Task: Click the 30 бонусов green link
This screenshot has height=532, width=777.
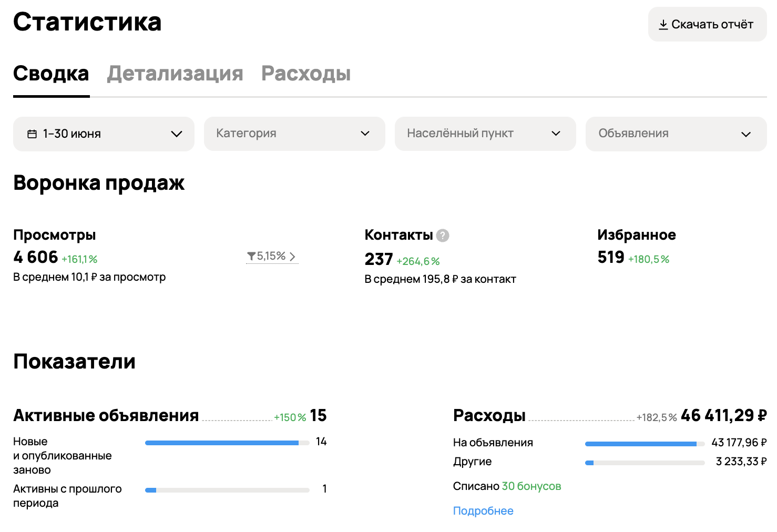Action: 531,486
